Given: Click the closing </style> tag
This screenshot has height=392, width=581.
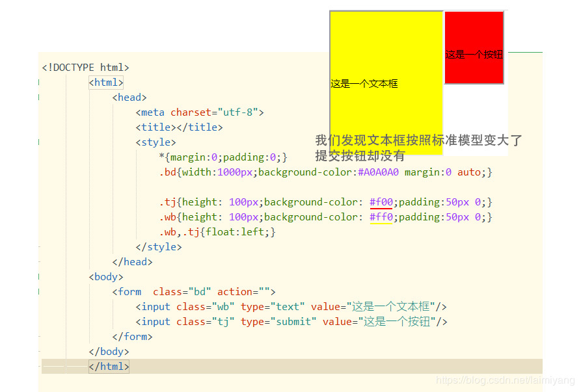Looking at the screenshot, I should coord(159,247).
